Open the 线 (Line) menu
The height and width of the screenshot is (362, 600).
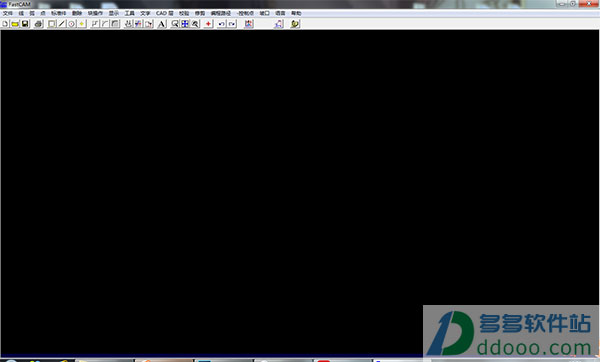21,13
